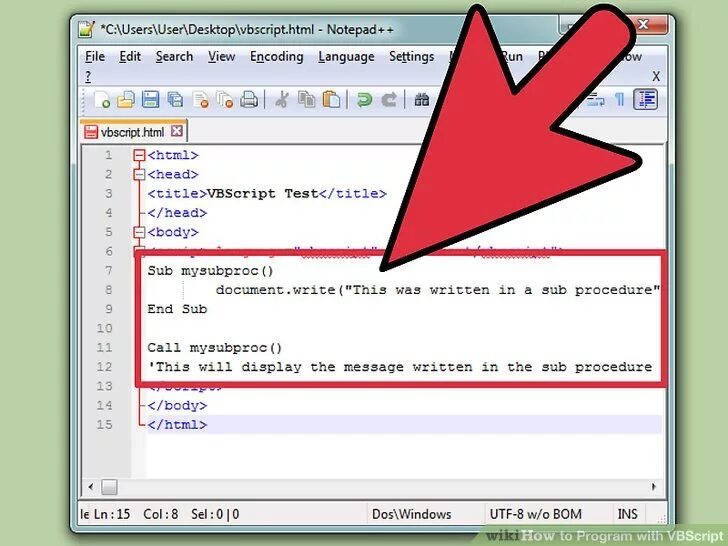The image size is (728, 546).
Task: Open the ? help menu
Action: [88, 76]
